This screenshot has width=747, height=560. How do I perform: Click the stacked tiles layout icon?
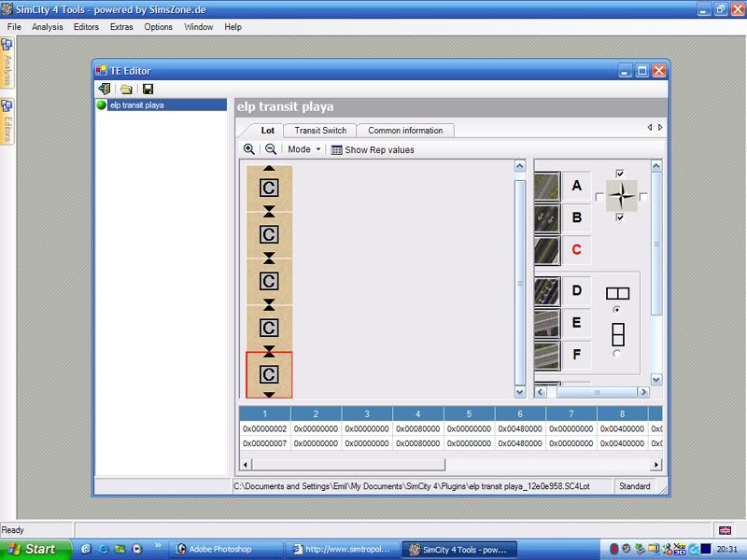click(x=617, y=334)
